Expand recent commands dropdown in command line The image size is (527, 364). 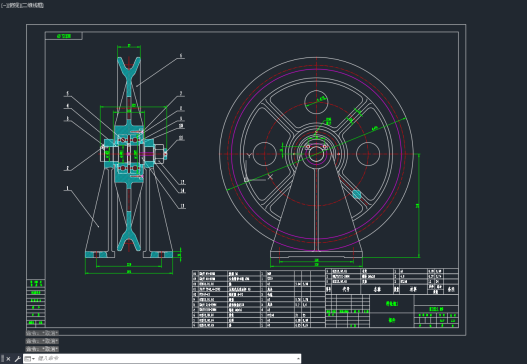[x=30, y=359]
